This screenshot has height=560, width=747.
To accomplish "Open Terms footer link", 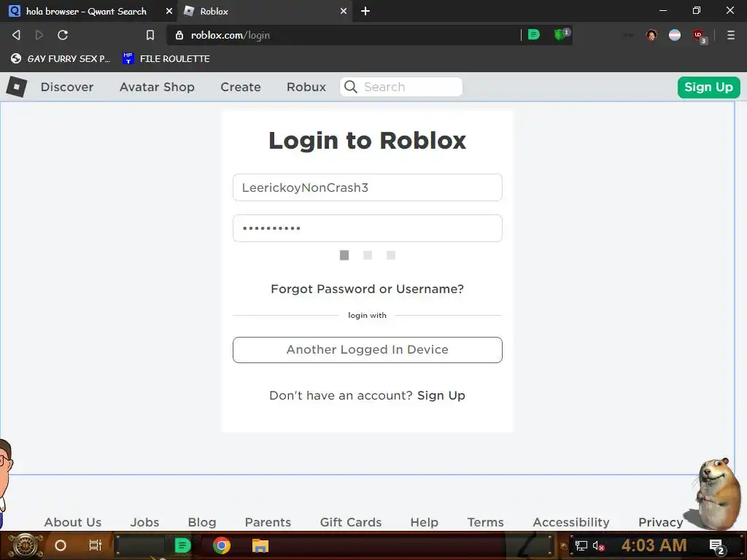I will click(485, 522).
